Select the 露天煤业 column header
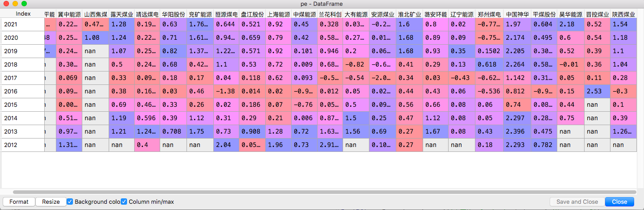This screenshot has height=210, width=644. (122, 14)
